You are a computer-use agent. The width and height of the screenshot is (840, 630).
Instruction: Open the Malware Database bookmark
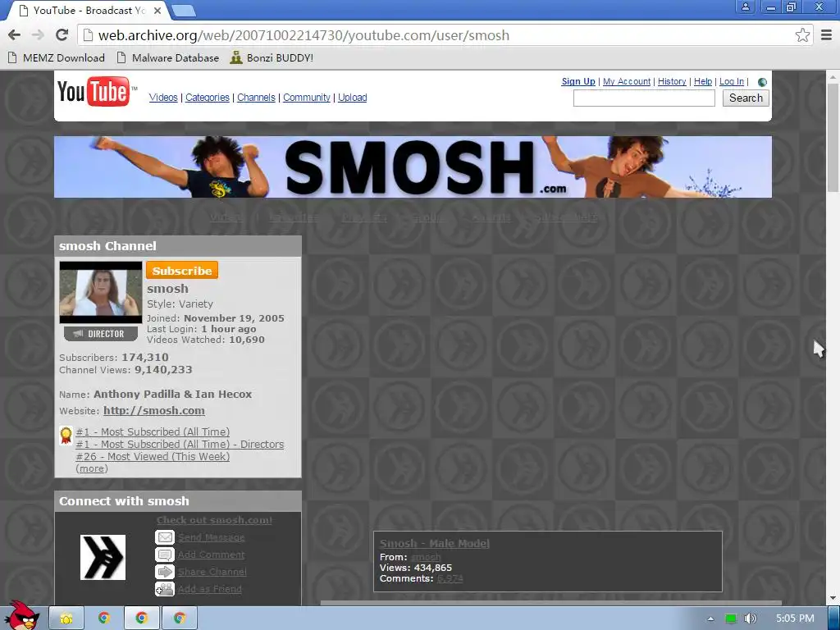[168, 58]
